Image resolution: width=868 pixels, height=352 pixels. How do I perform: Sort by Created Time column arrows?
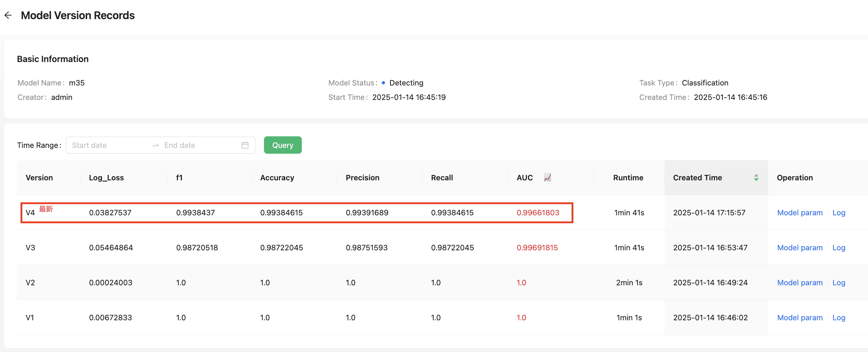[756, 177]
